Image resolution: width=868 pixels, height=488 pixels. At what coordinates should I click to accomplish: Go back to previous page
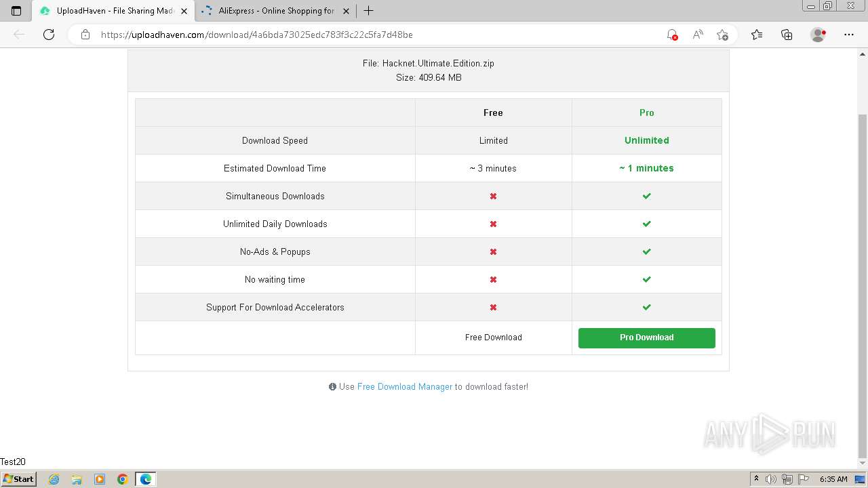[x=19, y=35]
